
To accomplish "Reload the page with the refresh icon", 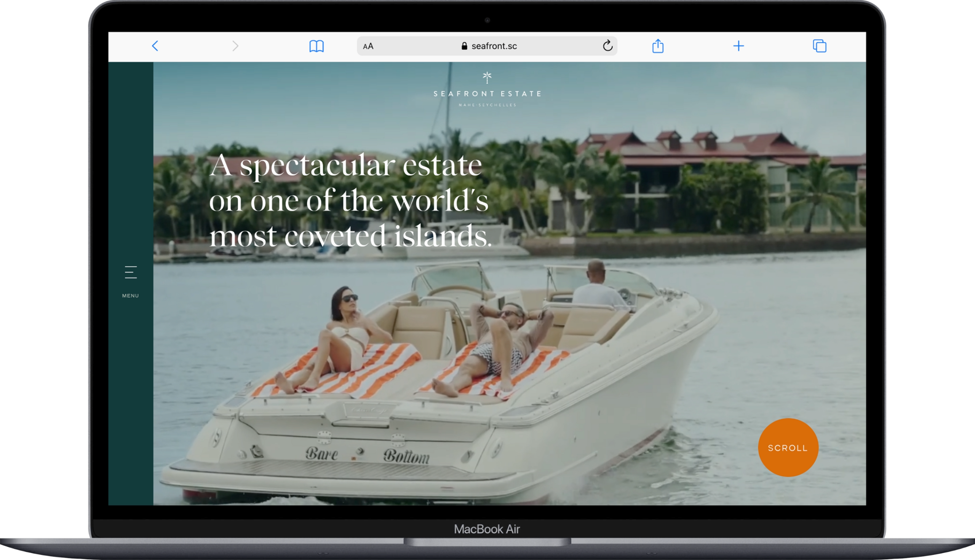I will (x=607, y=46).
